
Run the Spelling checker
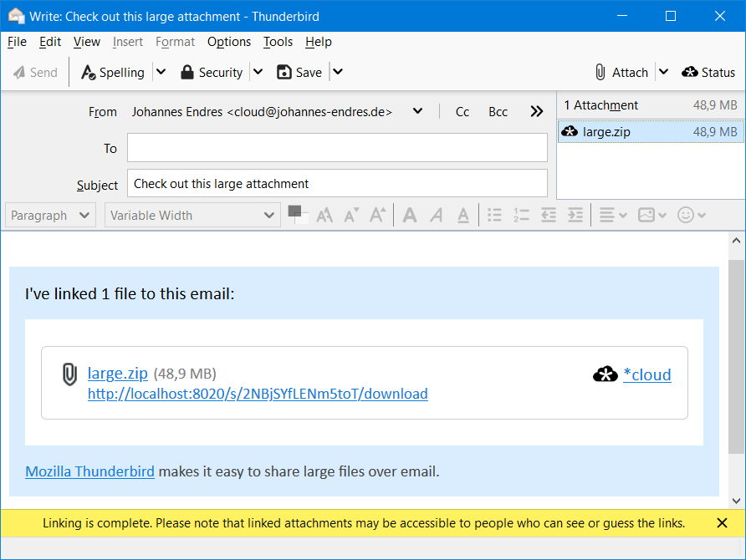coord(113,72)
